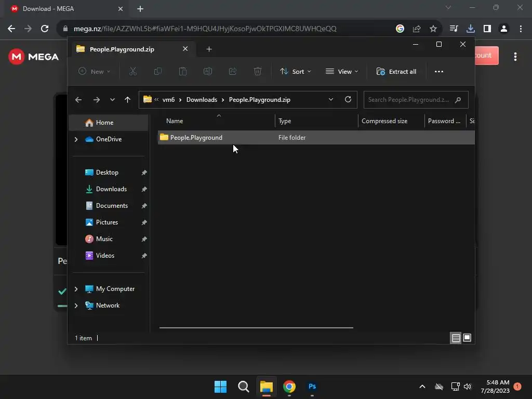
Task: Open taskbar Search
Action: click(243, 386)
